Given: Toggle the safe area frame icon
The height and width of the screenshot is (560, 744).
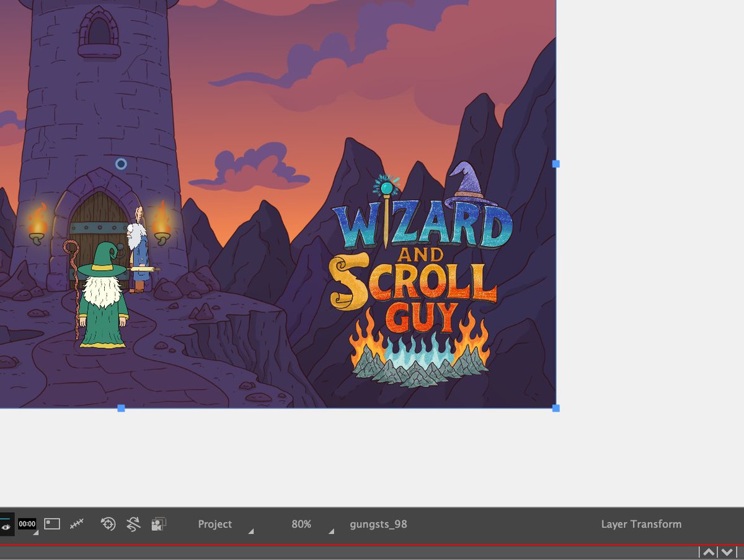Looking at the screenshot, I should (x=52, y=524).
